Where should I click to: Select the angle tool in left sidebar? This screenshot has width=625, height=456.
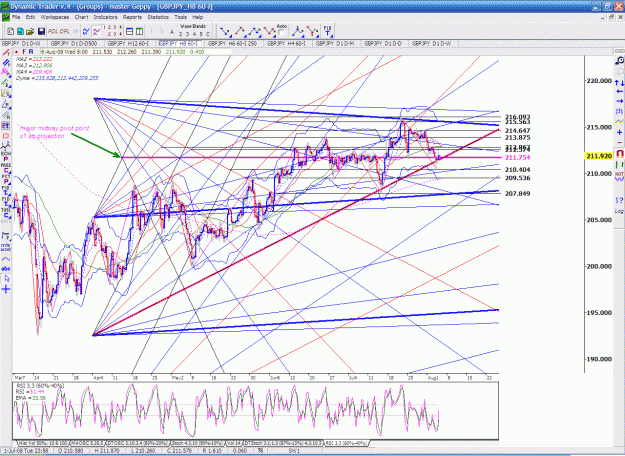6,104
